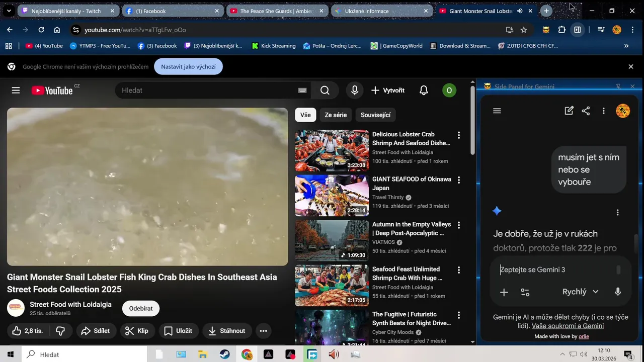
Task: Bookmark this page with the star
Action: (x=524, y=30)
